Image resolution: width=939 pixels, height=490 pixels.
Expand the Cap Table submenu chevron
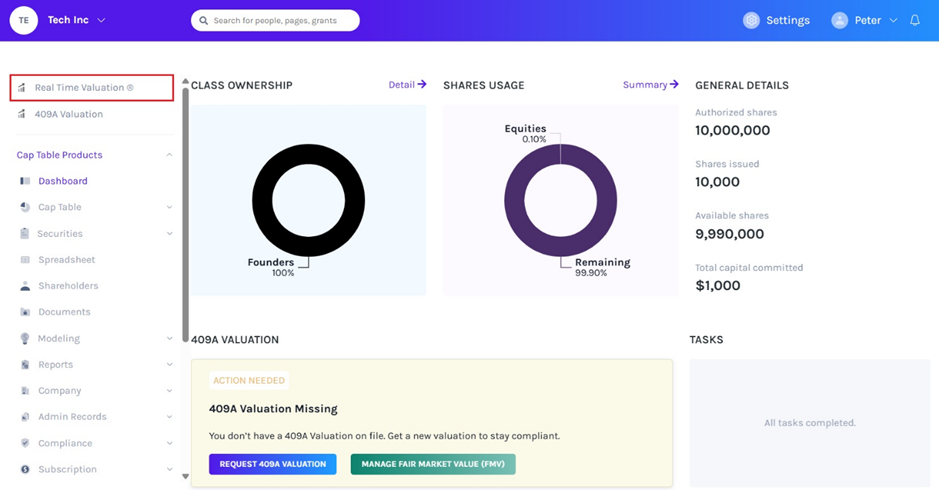(x=169, y=207)
